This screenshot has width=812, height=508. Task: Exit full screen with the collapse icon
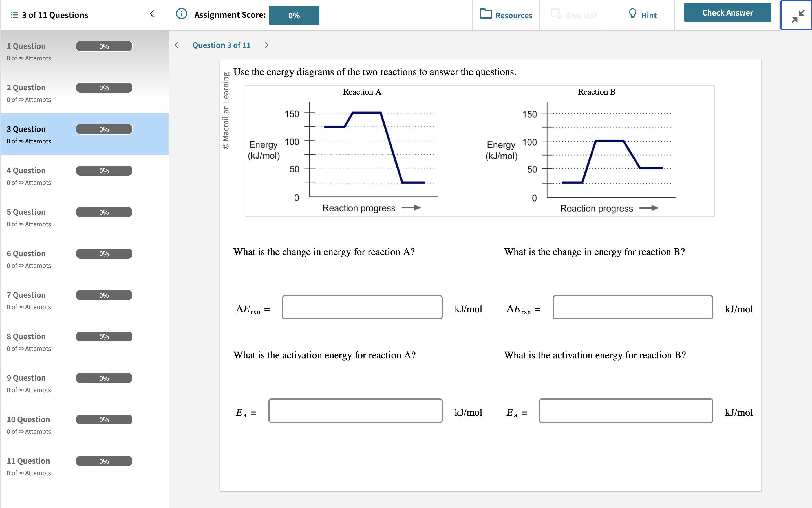[x=797, y=16]
